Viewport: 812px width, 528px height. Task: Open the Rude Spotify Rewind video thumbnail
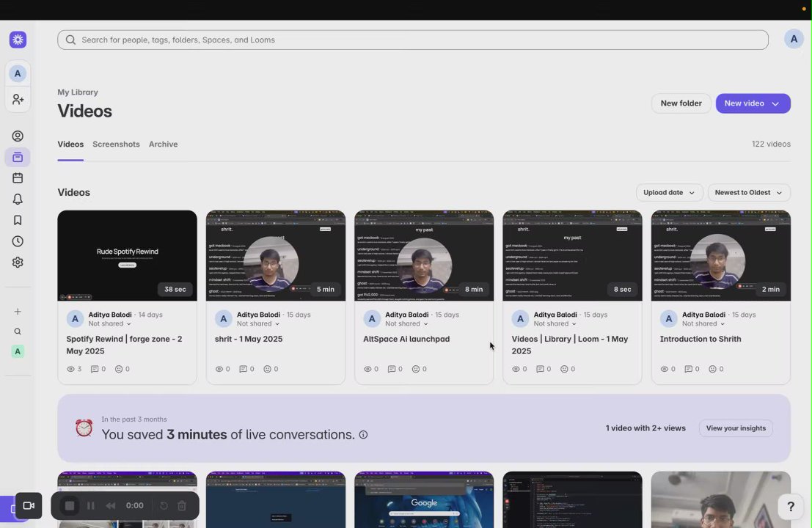[x=127, y=255]
